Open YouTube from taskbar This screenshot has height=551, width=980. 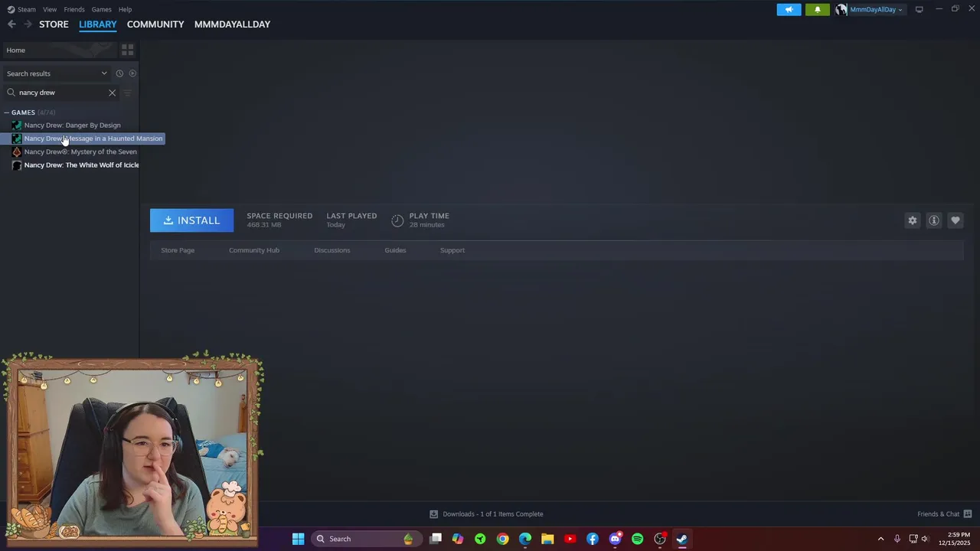(570, 539)
